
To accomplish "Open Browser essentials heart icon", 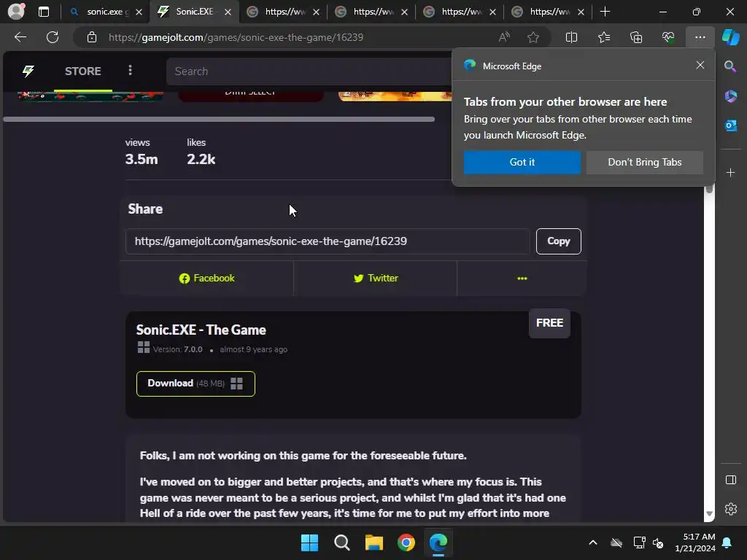I will [x=668, y=37].
